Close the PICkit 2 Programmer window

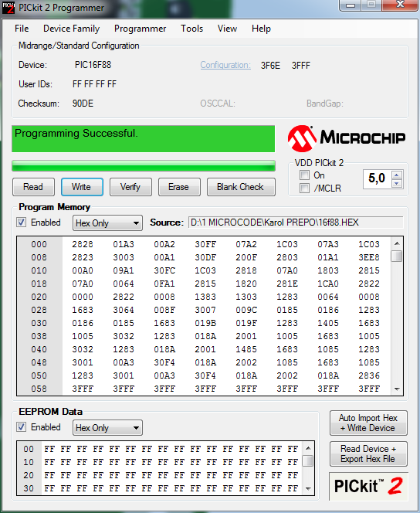[400, 5]
